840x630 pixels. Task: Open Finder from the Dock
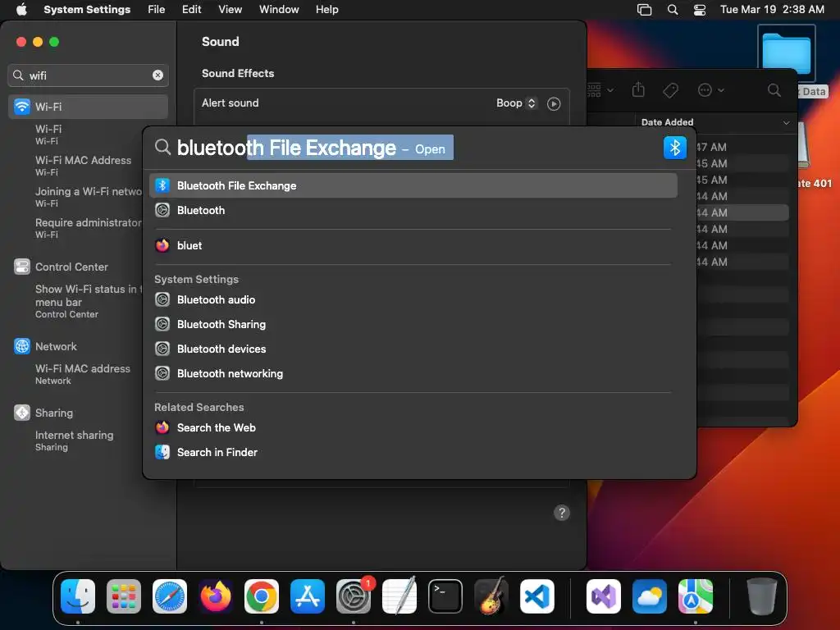click(x=78, y=596)
